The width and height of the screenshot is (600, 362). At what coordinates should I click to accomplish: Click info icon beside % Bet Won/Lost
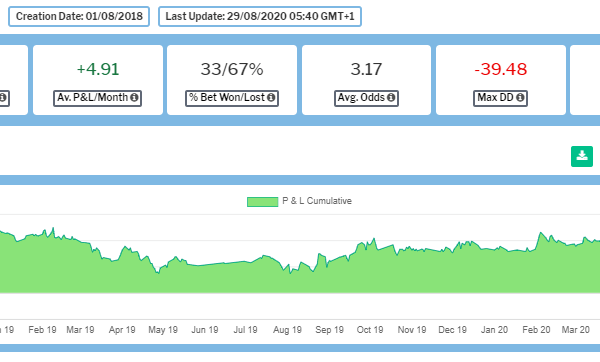click(271, 98)
